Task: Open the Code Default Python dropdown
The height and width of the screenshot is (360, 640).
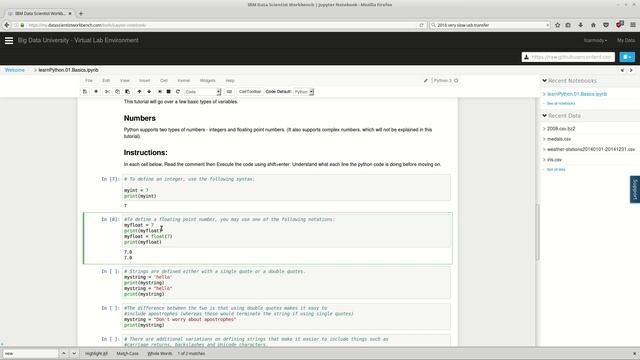Action: point(304,92)
